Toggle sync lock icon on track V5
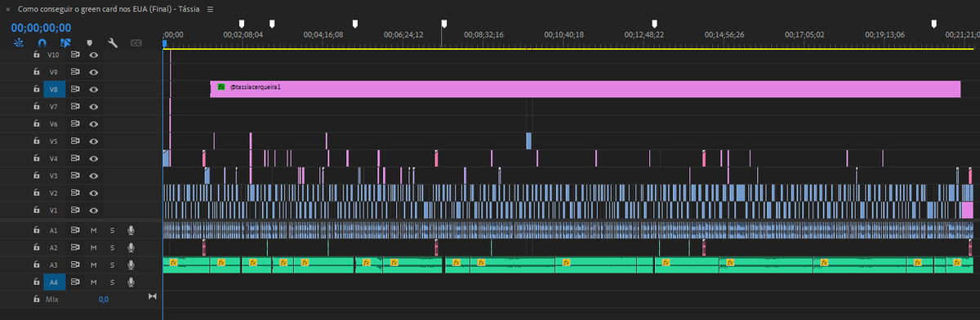The height and width of the screenshot is (320, 980). (74, 141)
